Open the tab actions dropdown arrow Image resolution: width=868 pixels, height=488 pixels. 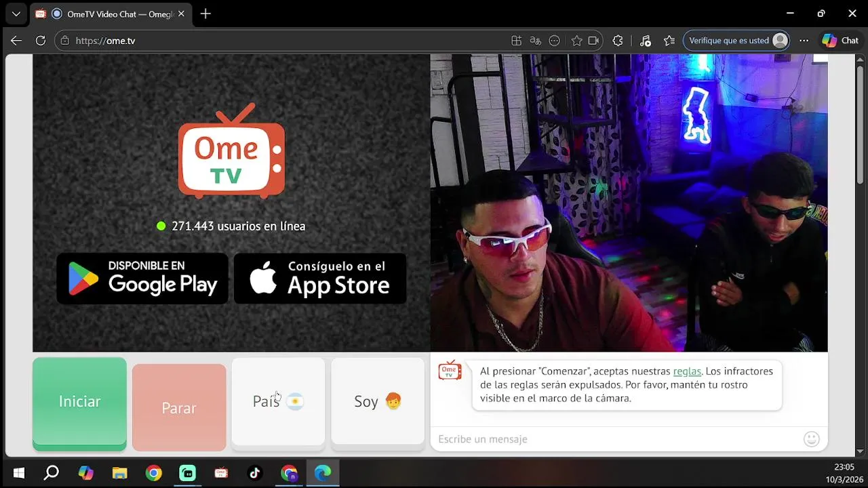pos(16,14)
